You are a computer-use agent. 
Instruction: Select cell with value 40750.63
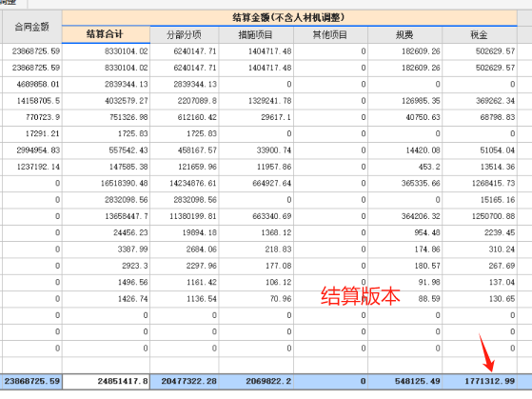pos(404,117)
